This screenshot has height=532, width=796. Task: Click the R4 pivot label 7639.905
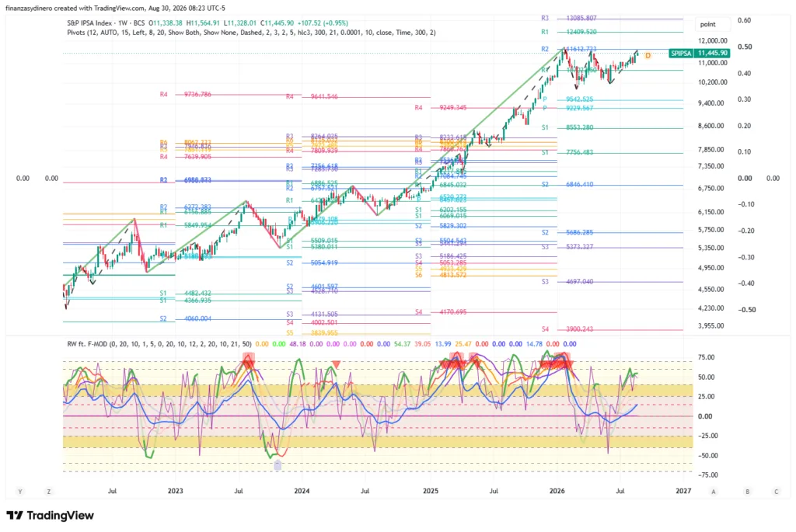click(x=197, y=157)
